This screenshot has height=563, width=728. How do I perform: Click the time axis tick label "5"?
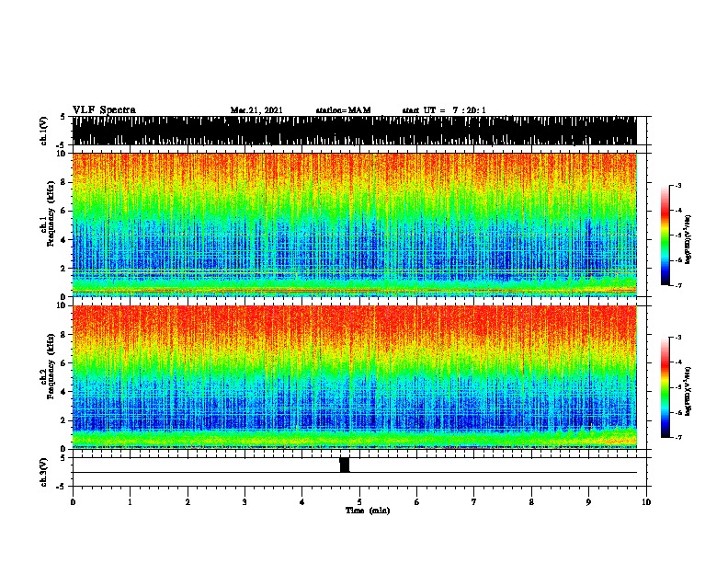tap(359, 502)
